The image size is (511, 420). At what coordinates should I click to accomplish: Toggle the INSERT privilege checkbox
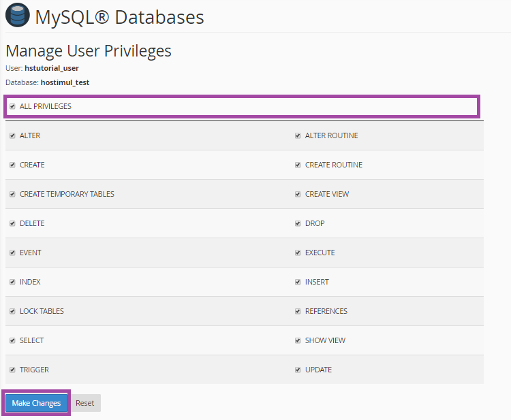pyautogui.click(x=298, y=282)
